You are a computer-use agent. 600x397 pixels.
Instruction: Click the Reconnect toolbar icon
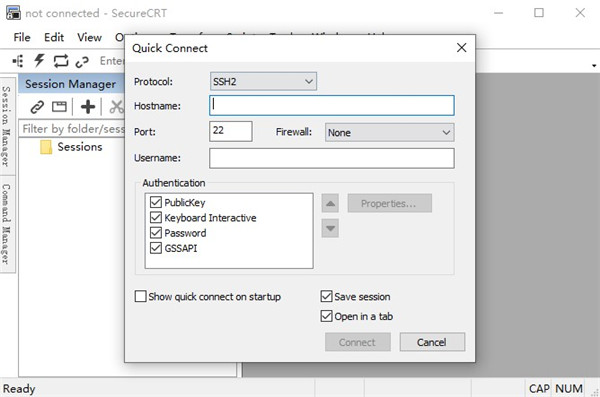point(61,61)
